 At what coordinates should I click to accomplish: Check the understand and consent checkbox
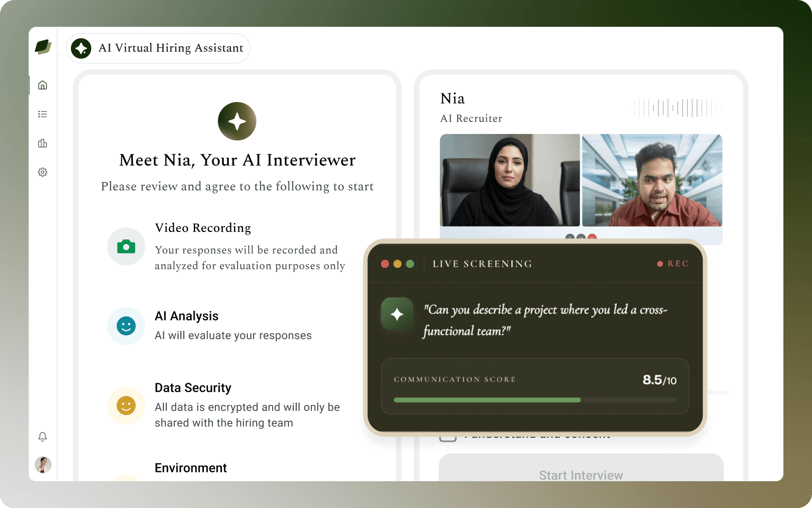(x=448, y=436)
